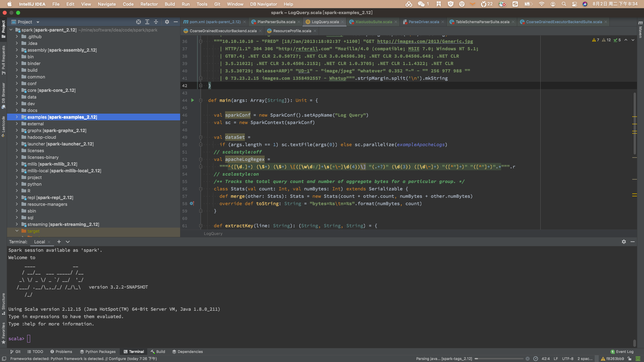The height and width of the screenshot is (362, 644).
Task: Click the warnings count inspection indicator
Action: 596,40
